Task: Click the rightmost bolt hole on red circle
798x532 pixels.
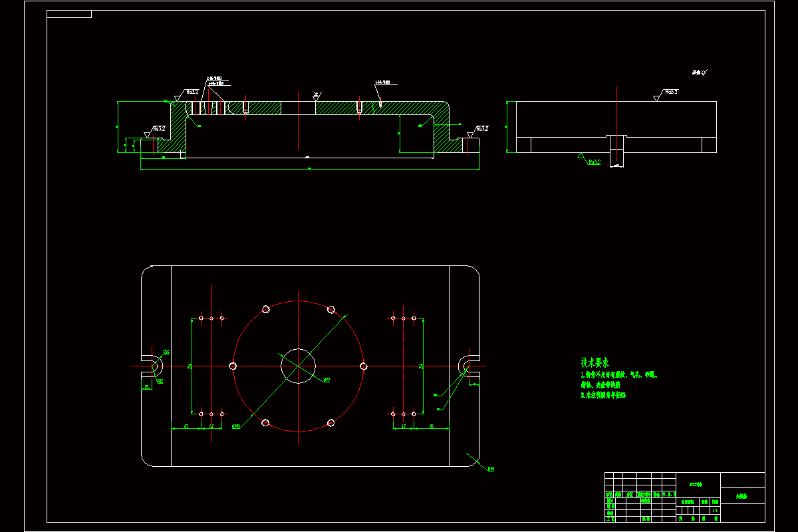Action: [364, 366]
